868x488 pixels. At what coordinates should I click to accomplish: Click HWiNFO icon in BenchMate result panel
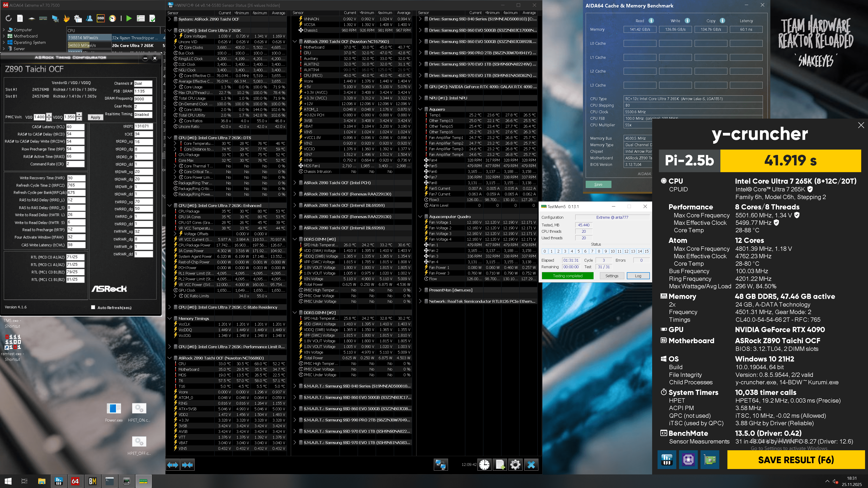[667, 460]
